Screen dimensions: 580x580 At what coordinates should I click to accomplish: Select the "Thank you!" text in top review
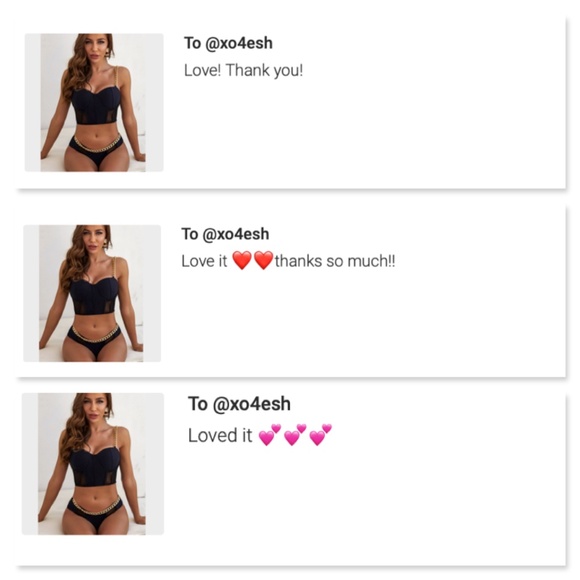tap(264, 70)
